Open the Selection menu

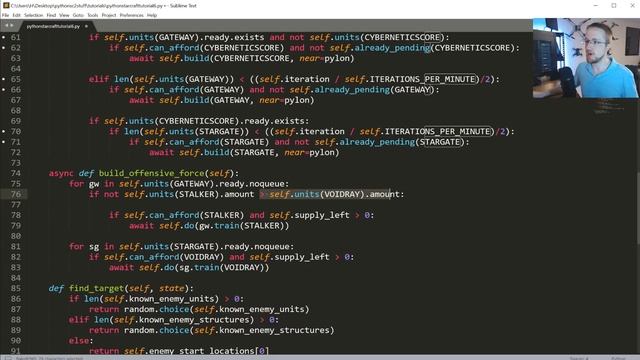33,15
